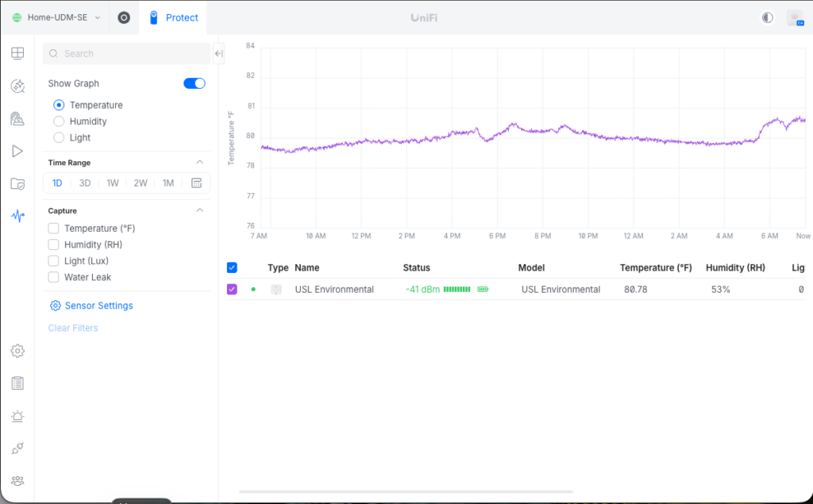
Task: Collapse the filter panel with arrow icon
Action: tap(219, 53)
